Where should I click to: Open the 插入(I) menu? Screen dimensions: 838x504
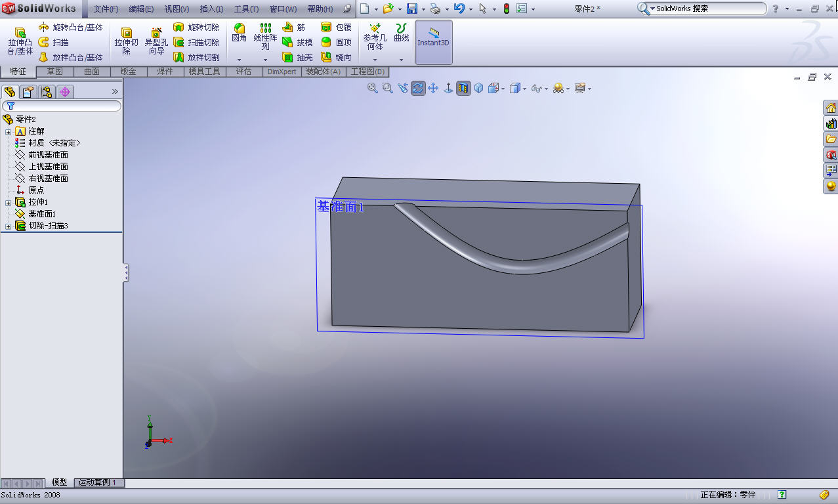coord(211,9)
